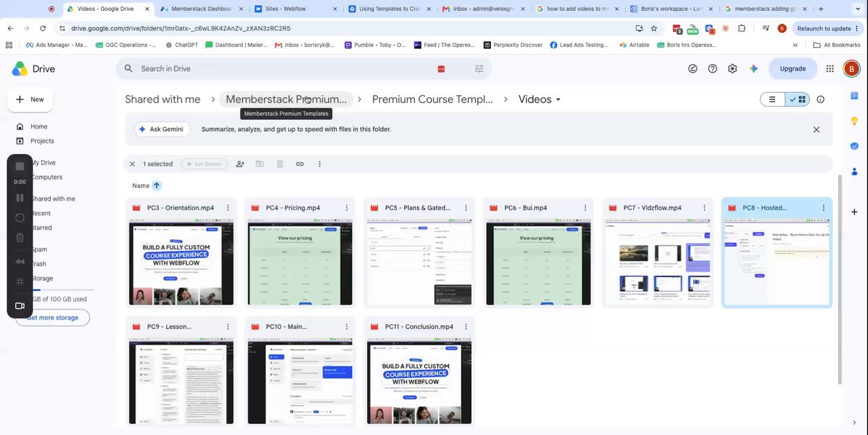Go to Premium Course Templ... breadcrumb

[x=432, y=99]
